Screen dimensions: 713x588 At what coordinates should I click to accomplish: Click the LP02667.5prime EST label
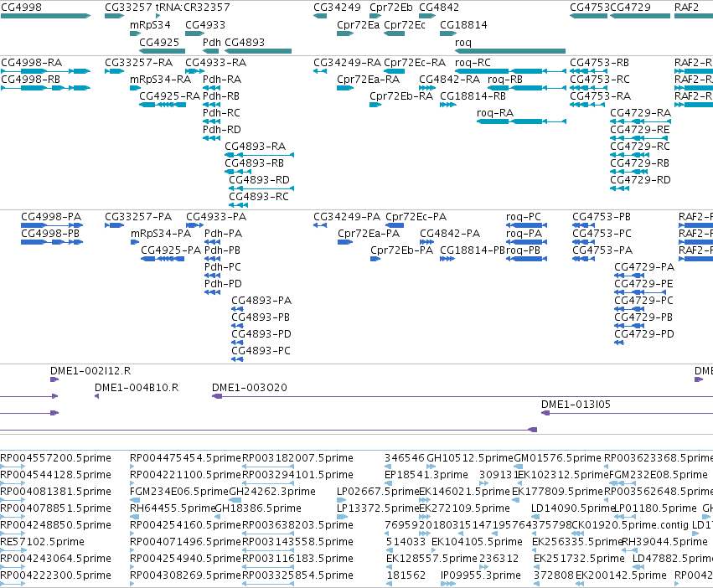pos(377,491)
